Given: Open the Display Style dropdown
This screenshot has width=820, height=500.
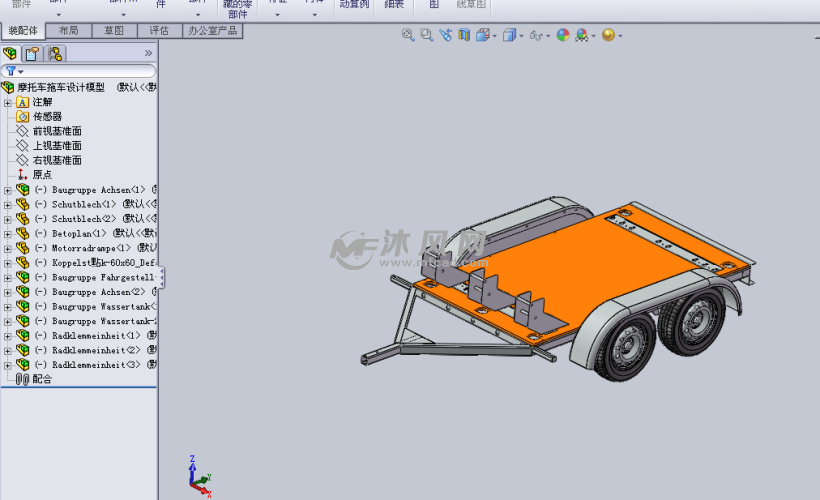Looking at the screenshot, I should pos(512,35).
